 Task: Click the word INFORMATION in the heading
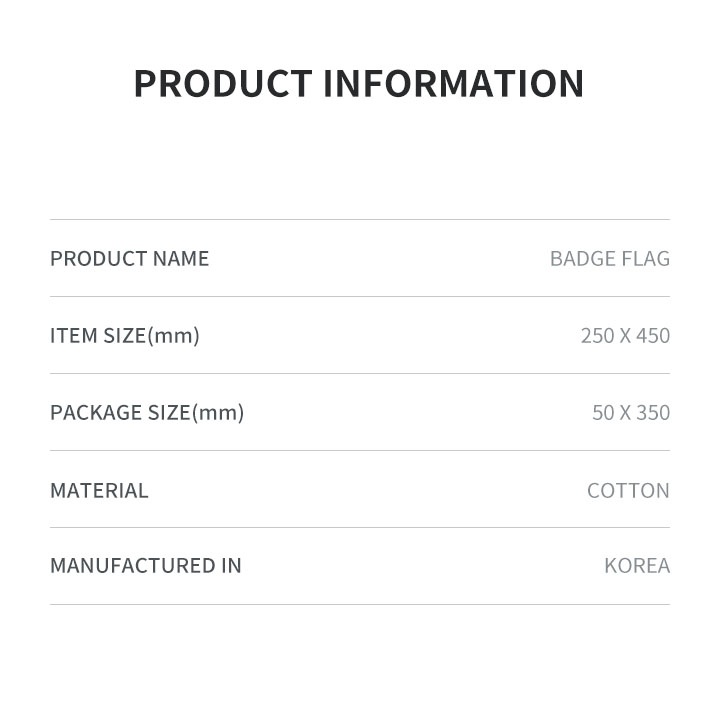point(453,84)
